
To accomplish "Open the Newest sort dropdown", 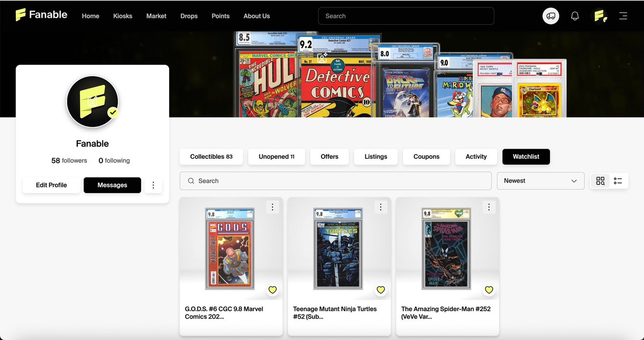I will pyautogui.click(x=540, y=181).
